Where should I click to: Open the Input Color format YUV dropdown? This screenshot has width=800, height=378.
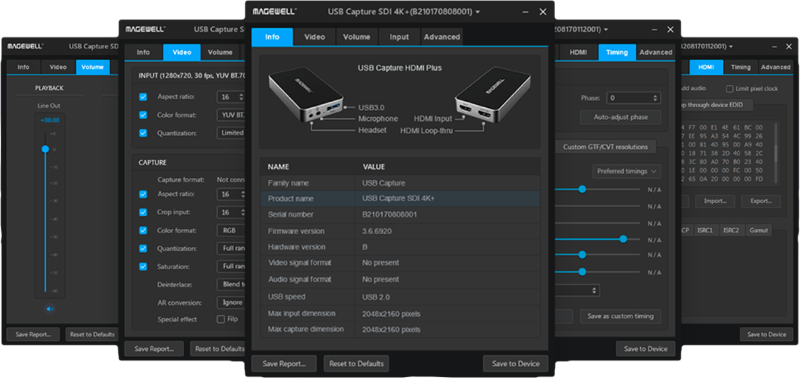point(231,115)
